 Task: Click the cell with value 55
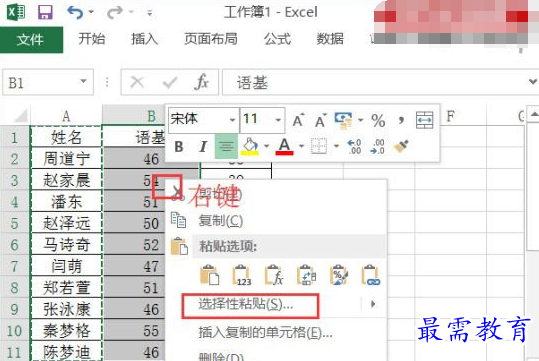tap(135, 331)
